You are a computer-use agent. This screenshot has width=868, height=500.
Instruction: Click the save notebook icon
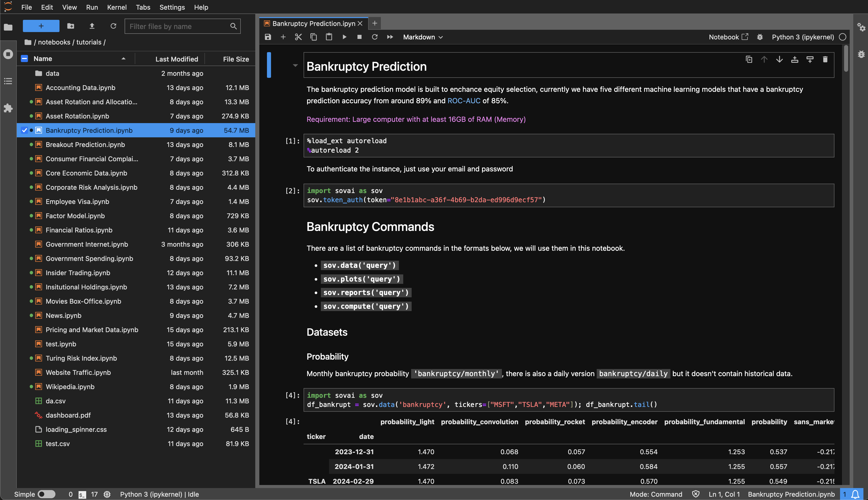268,37
